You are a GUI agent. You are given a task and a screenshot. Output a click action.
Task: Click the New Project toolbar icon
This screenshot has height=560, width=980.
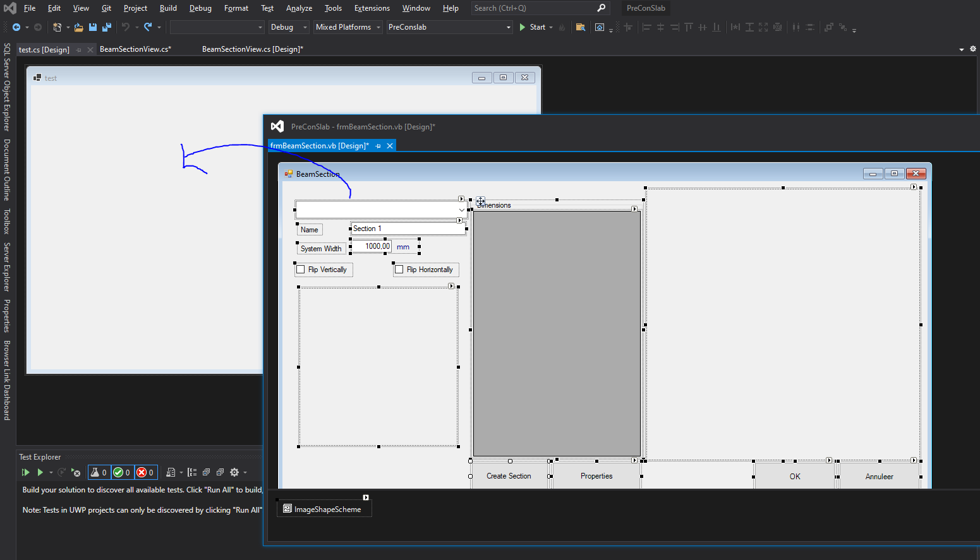(x=57, y=27)
